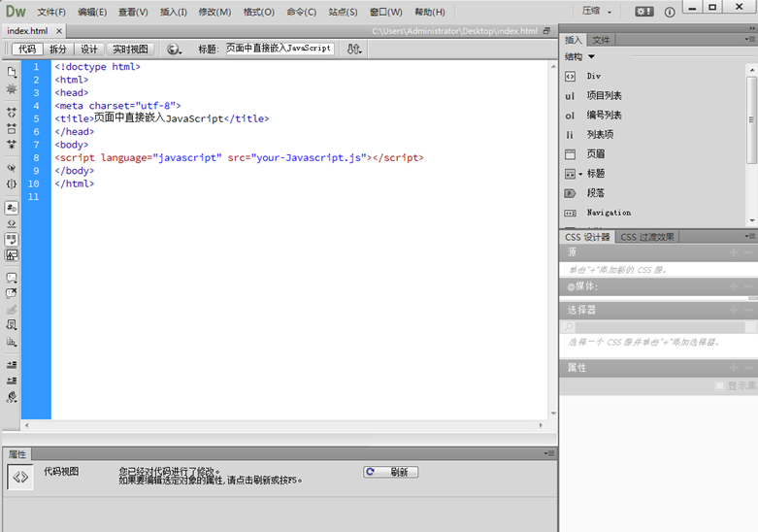Viewport: 758px width, 532px height.
Task: Click code editor scroll right arrow
Action: (x=541, y=425)
